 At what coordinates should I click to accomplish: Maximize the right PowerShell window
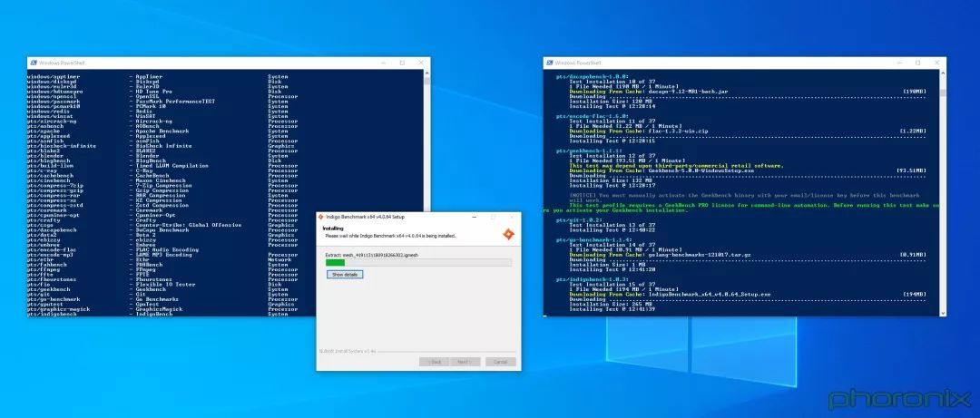tap(917, 63)
